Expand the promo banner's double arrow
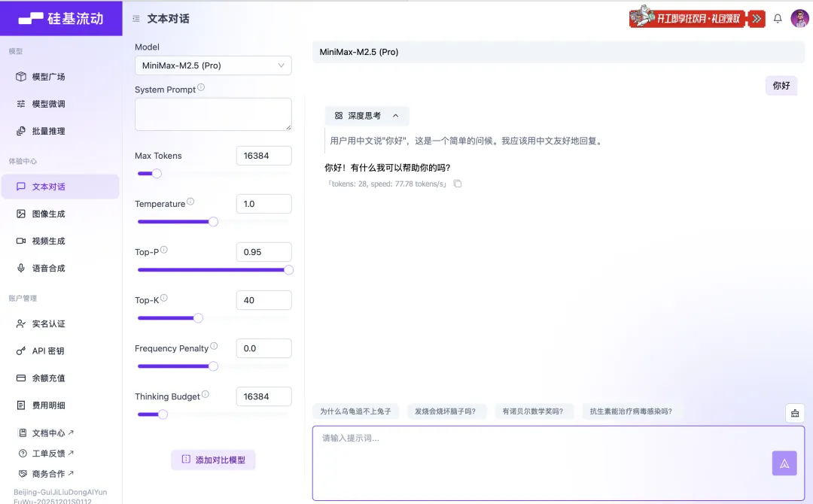 point(757,19)
